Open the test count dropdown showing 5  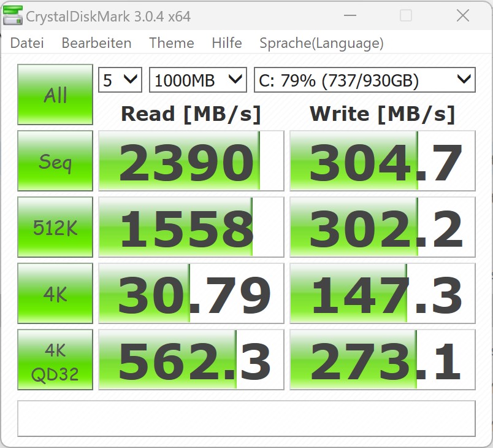point(120,80)
